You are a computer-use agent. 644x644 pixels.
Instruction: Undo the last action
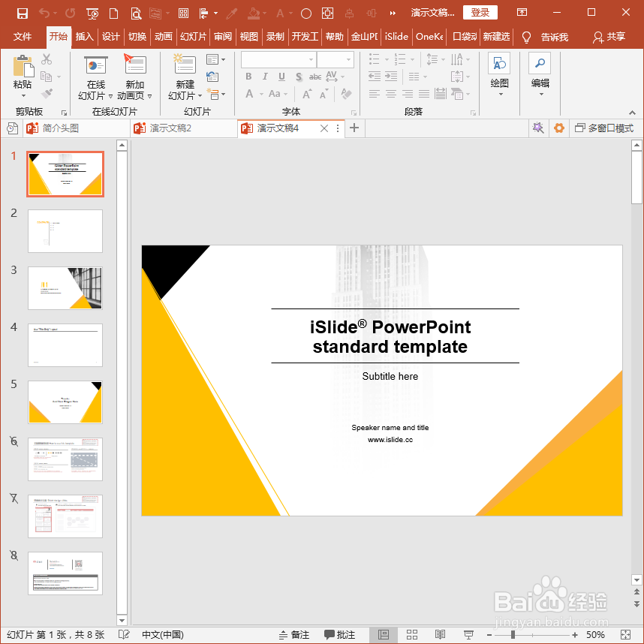[44, 14]
